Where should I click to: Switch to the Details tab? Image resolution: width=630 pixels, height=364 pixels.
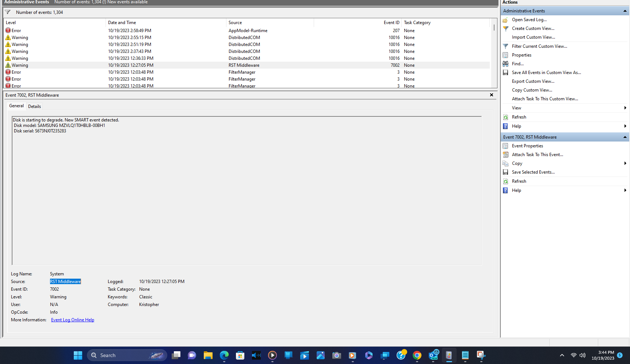coord(34,106)
